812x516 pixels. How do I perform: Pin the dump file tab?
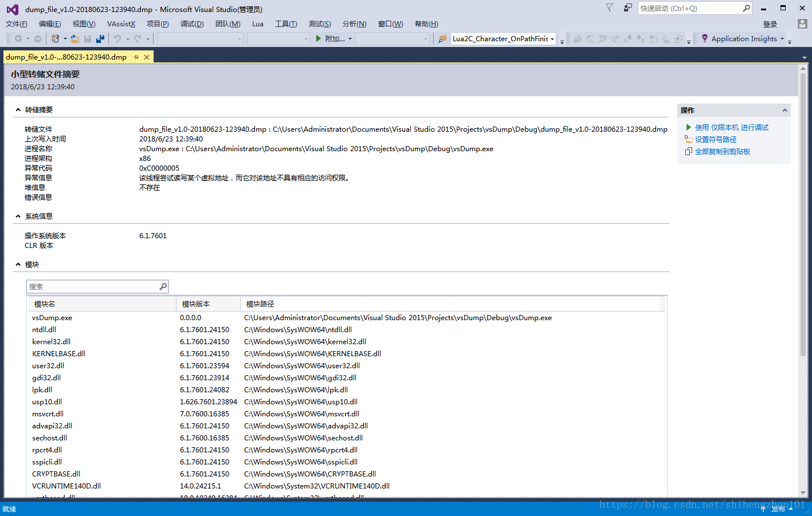136,57
